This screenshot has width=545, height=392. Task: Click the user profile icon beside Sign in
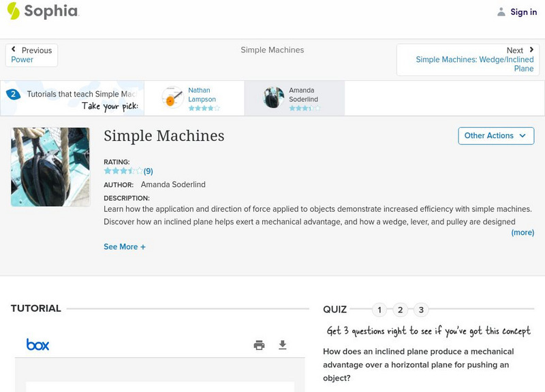click(x=501, y=12)
